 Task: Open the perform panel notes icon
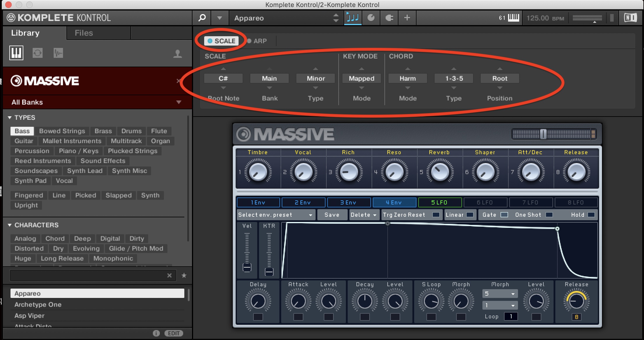tap(353, 18)
